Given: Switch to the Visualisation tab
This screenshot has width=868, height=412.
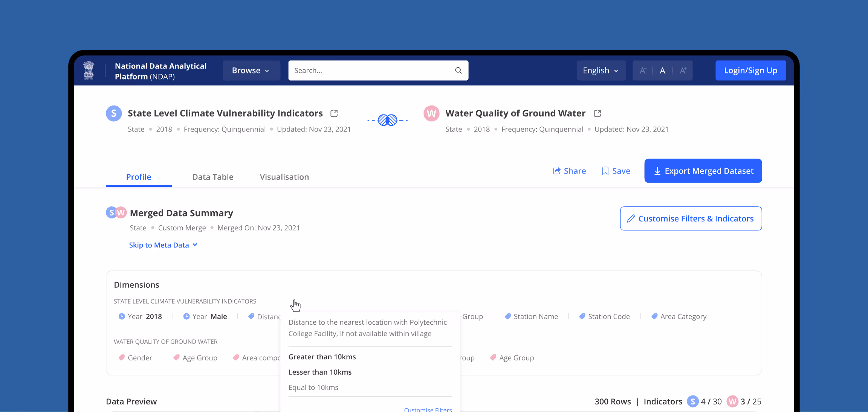Looking at the screenshot, I should (284, 177).
